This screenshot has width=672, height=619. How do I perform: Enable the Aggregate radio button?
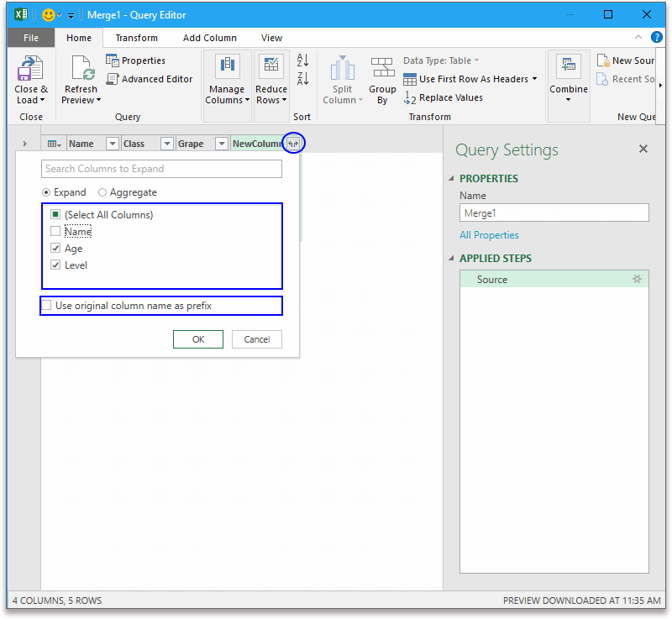click(103, 192)
